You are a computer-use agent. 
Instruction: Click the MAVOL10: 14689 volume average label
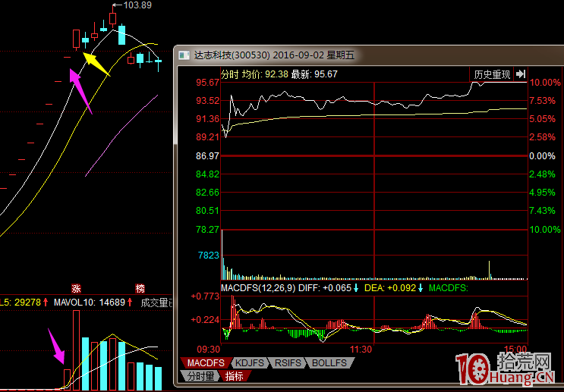(90, 303)
